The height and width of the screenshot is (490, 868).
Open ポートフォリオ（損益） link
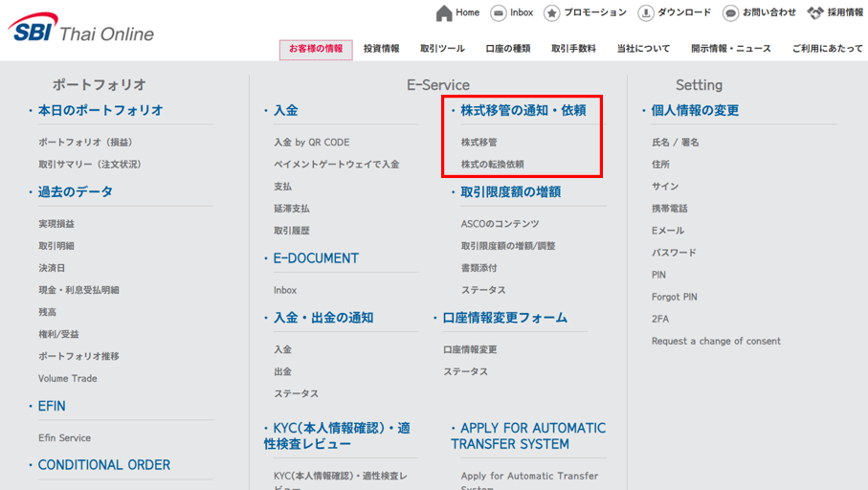point(85,143)
